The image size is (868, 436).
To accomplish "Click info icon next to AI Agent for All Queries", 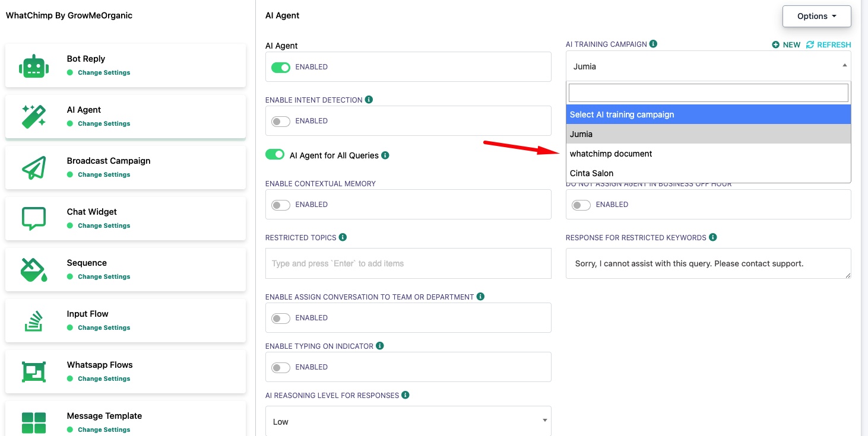I will tap(385, 155).
